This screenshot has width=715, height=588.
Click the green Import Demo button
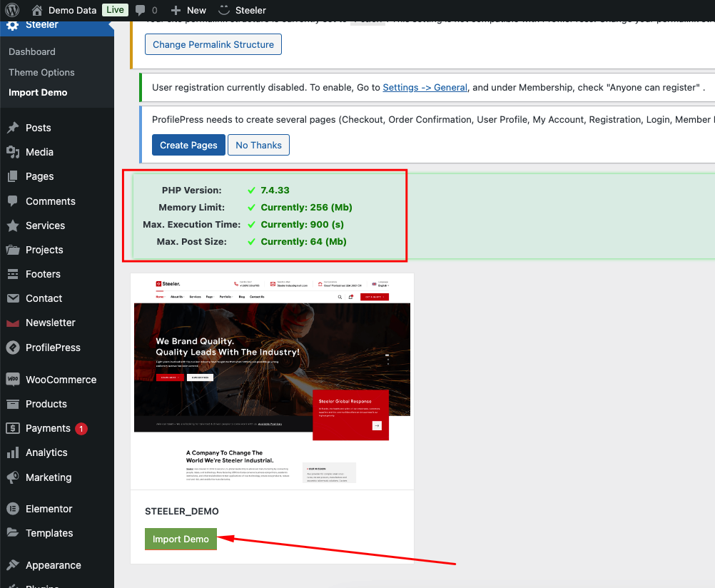[x=181, y=539]
